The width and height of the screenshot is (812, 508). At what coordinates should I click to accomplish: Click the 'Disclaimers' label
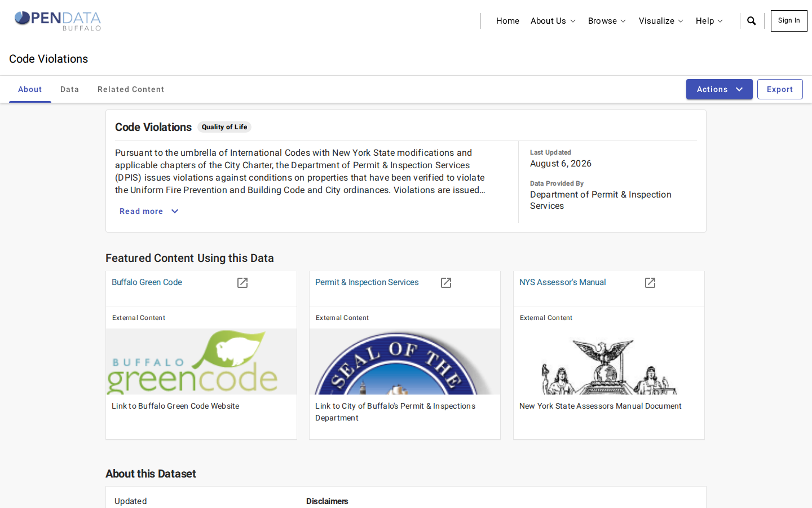(327, 501)
